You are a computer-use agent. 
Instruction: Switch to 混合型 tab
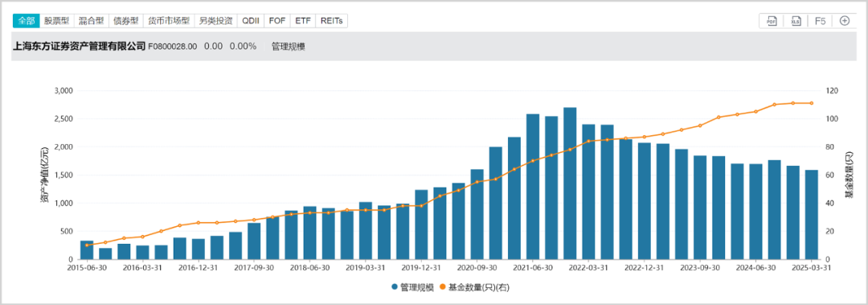(92, 21)
